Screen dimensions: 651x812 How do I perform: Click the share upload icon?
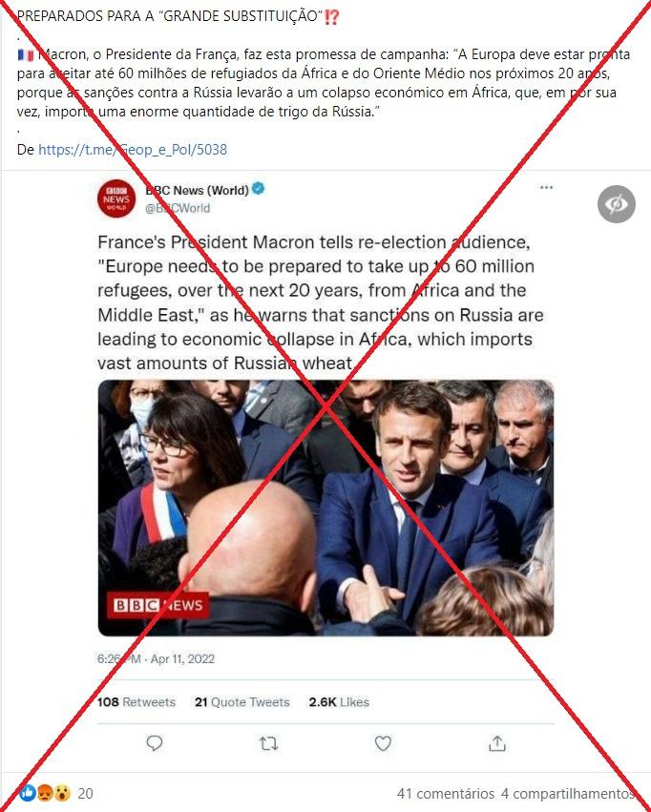[x=497, y=743]
